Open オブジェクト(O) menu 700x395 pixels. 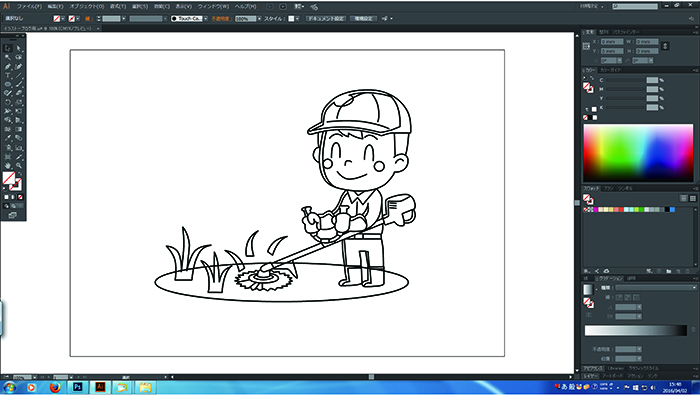87,7
